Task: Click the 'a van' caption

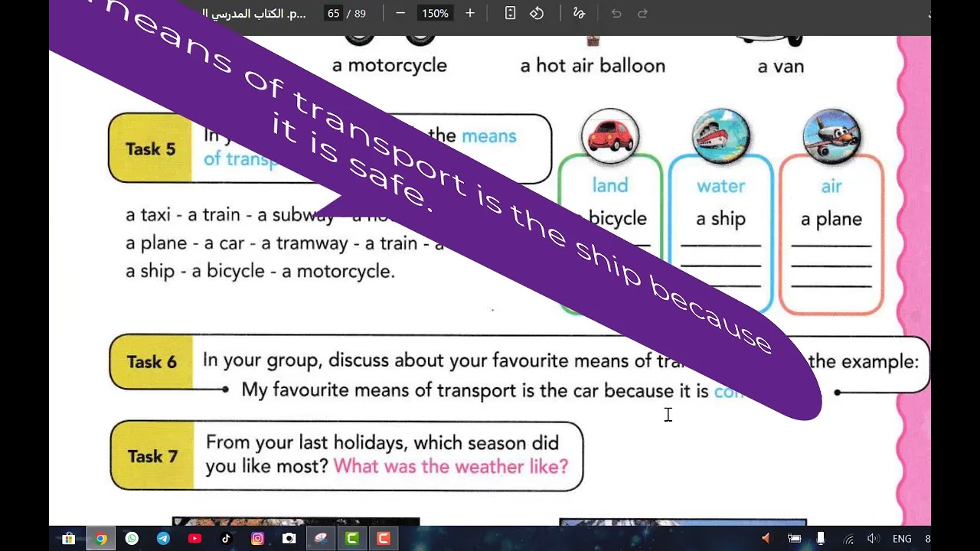Action: coord(781,67)
